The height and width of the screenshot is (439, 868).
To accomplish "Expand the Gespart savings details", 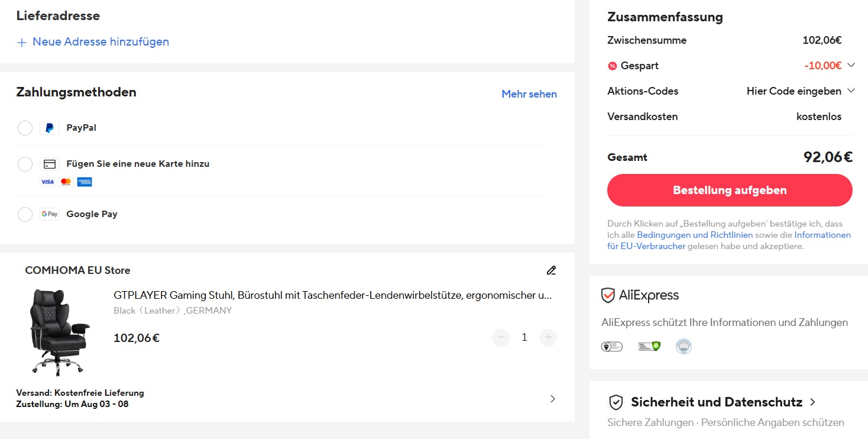I will 851,65.
